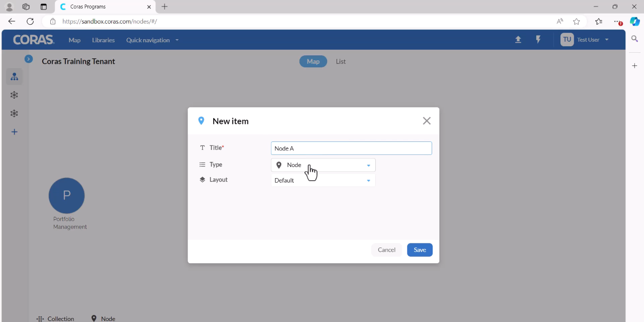Click the Read aloud icon in address bar

[559, 22]
